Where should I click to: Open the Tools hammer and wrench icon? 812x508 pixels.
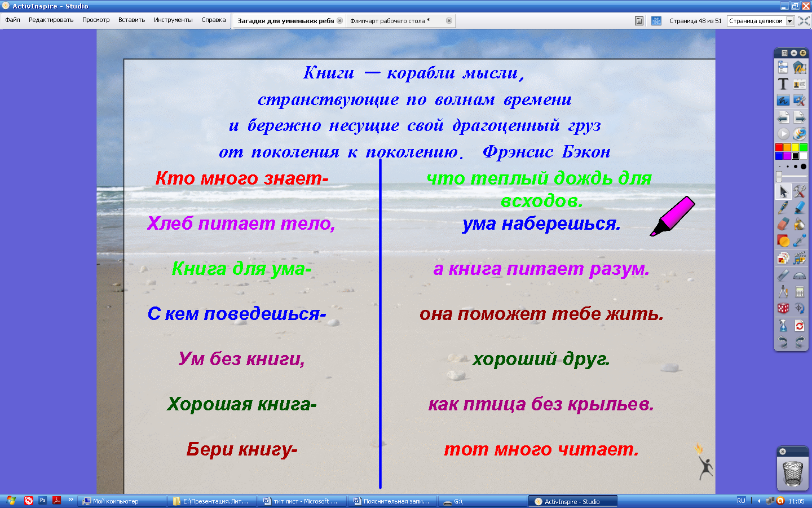(800, 191)
